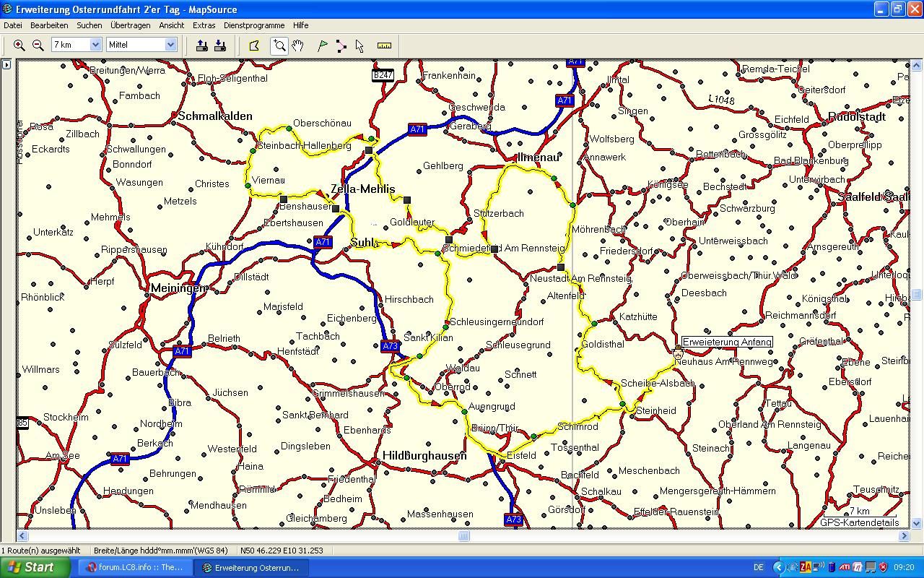Pick the arrow selection tool
This screenshot has width=924, height=578.
pyautogui.click(x=359, y=45)
